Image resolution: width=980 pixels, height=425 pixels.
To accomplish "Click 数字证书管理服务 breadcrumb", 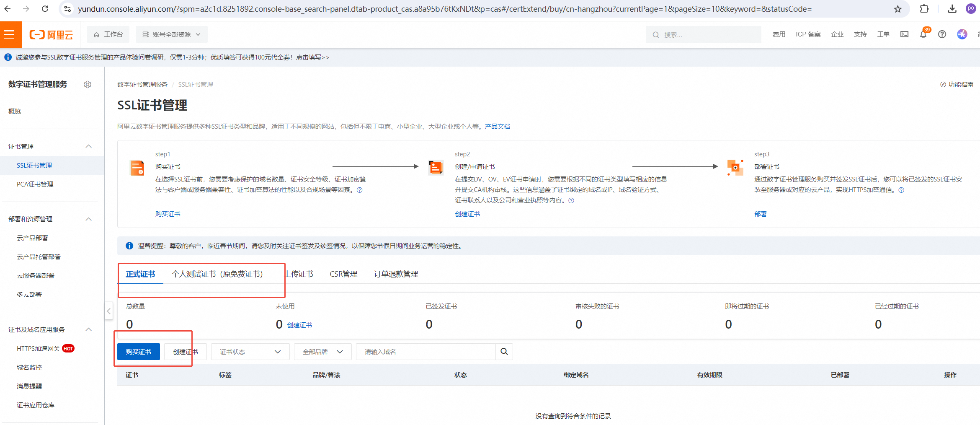I will pyautogui.click(x=142, y=85).
